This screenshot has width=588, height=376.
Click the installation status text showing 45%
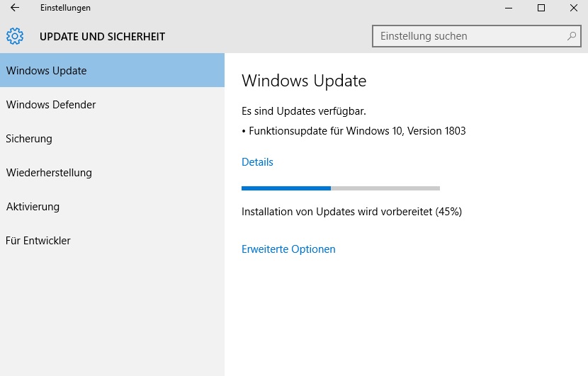click(x=352, y=212)
